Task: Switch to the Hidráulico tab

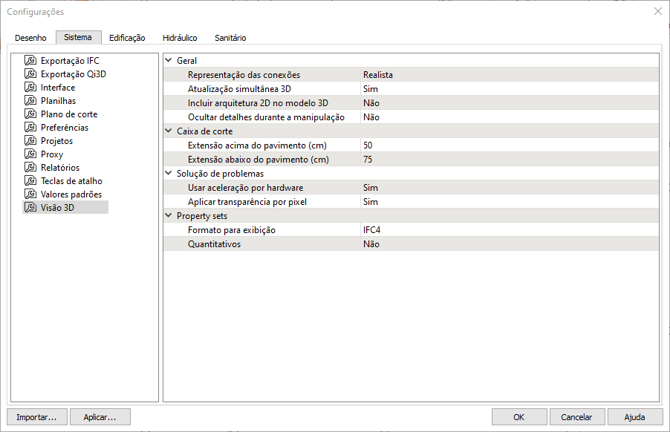Action: tap(179, 38)
